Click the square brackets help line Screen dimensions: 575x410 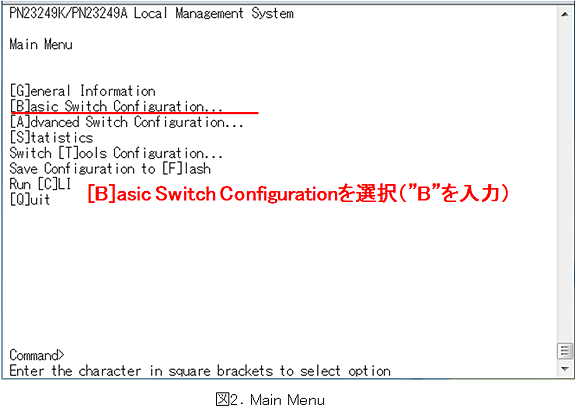pos(200,371)
